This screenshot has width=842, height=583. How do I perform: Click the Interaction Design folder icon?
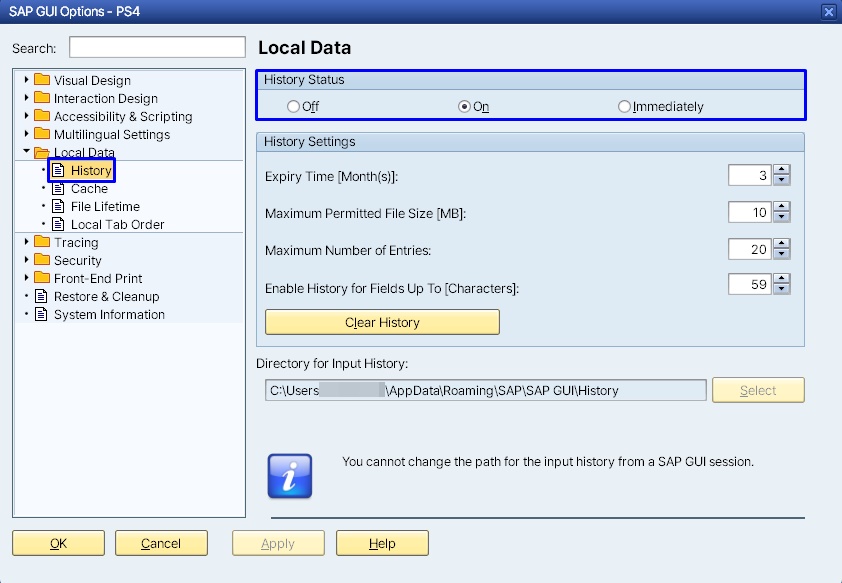pyautogui.click(x=42, y=98)
